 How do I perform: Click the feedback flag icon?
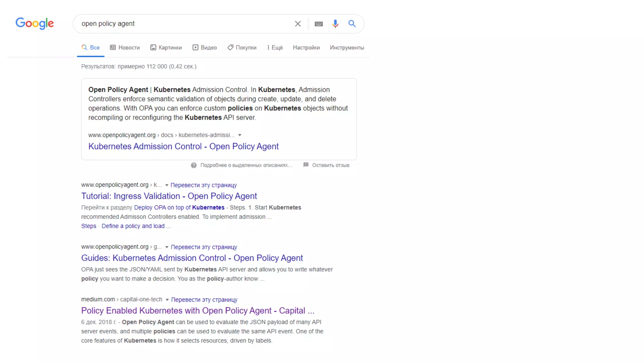tap(306, 165)
